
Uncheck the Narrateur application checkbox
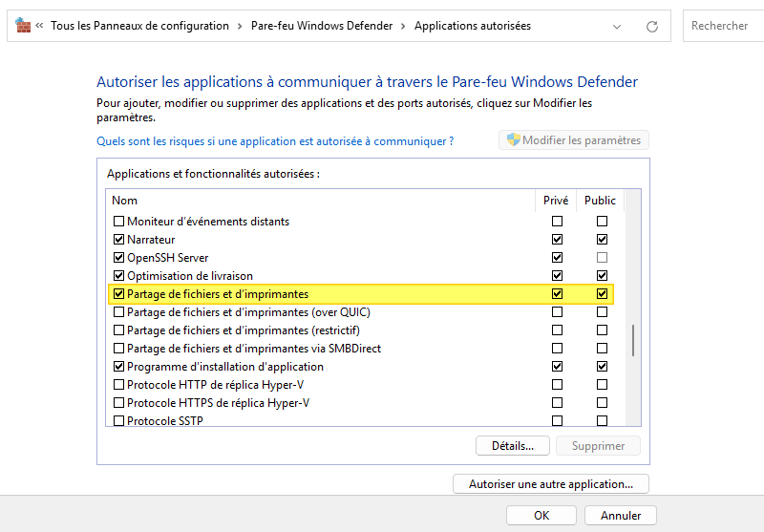point(119,240)
